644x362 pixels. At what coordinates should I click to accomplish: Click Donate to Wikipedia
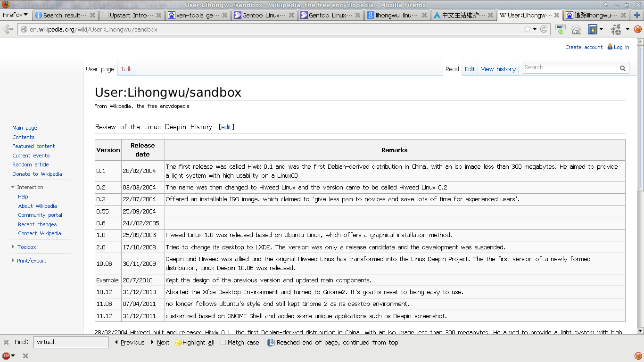[x=37, y=174]
